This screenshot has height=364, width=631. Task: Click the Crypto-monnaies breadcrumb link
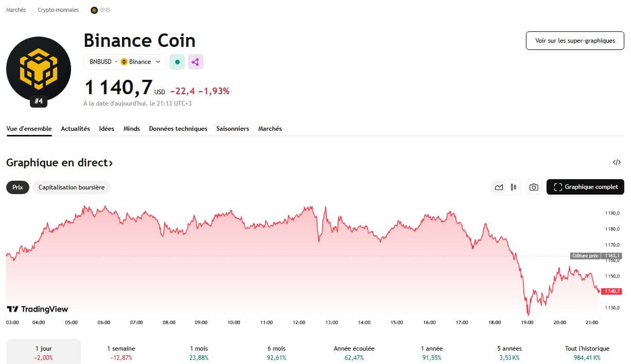[58, 10]
